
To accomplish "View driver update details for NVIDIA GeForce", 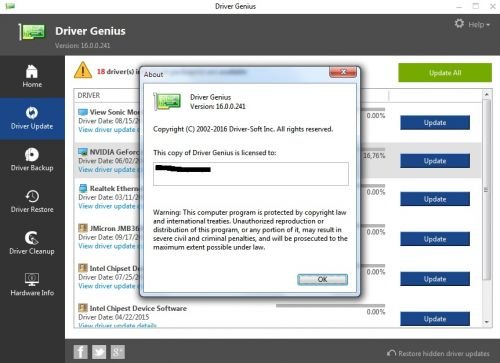I will [109, 170].
